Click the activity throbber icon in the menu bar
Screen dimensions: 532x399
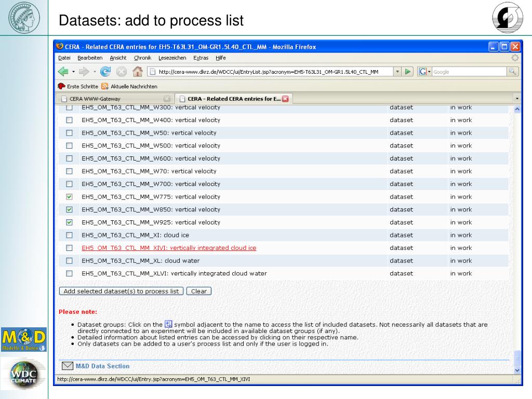tap(515, 58)
